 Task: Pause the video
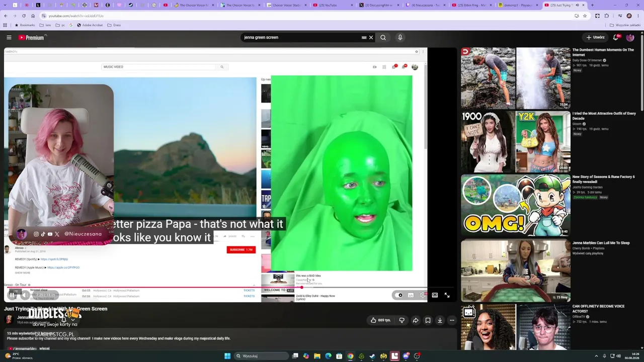[12, 295]
